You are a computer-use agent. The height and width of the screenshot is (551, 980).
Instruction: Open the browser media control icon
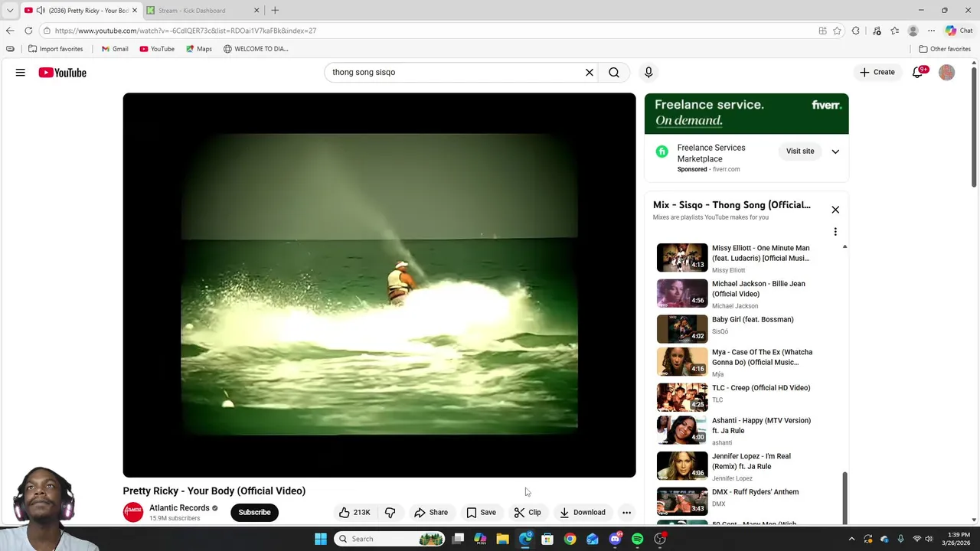[x=877, y=31]
